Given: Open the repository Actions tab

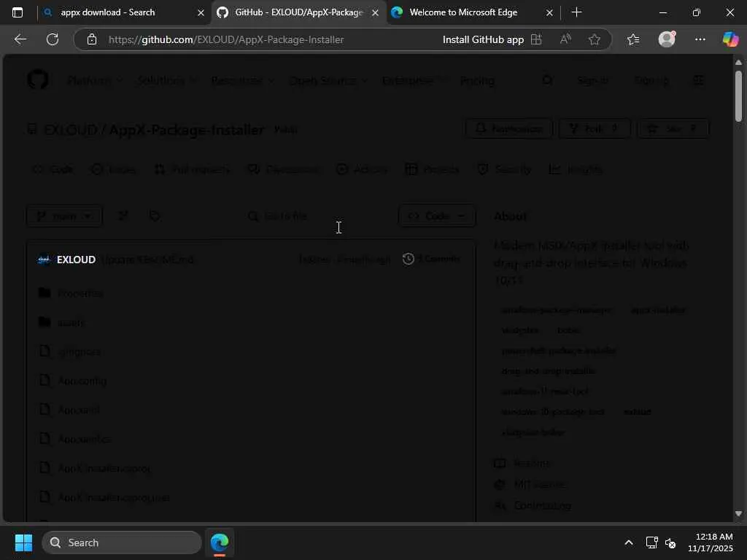Looking at the screenshot, I should click(362, 169).
